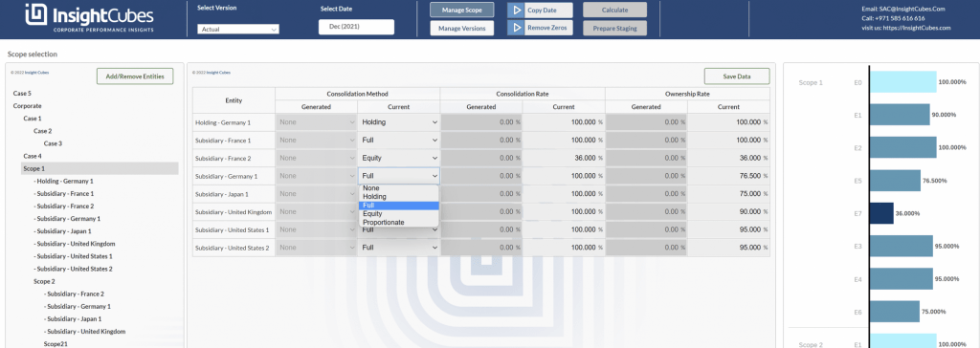Choose Proportionate in the open method list
The height and width of the screenshot is (348, 980).
point(399,223)
